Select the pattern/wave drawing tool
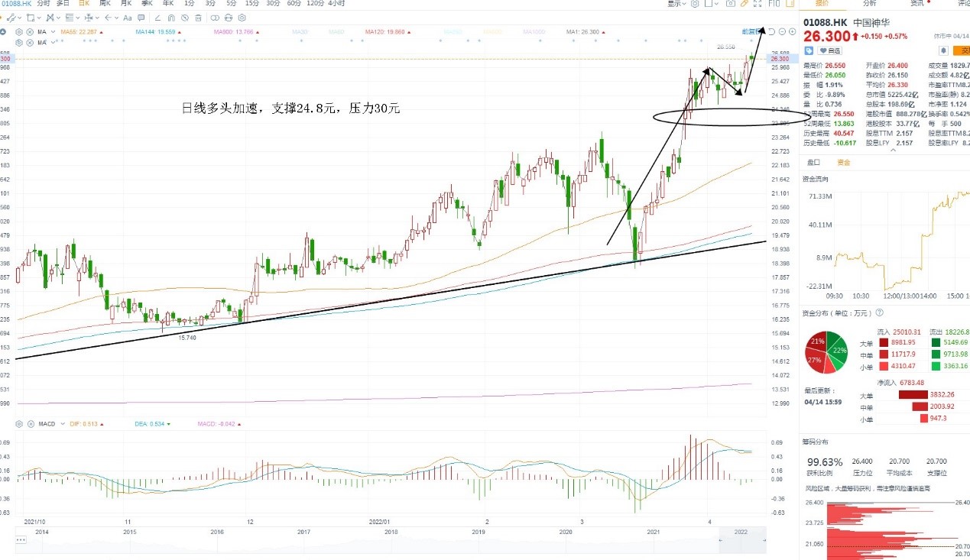This screenshot has height=560, width=970. [50, 18]
